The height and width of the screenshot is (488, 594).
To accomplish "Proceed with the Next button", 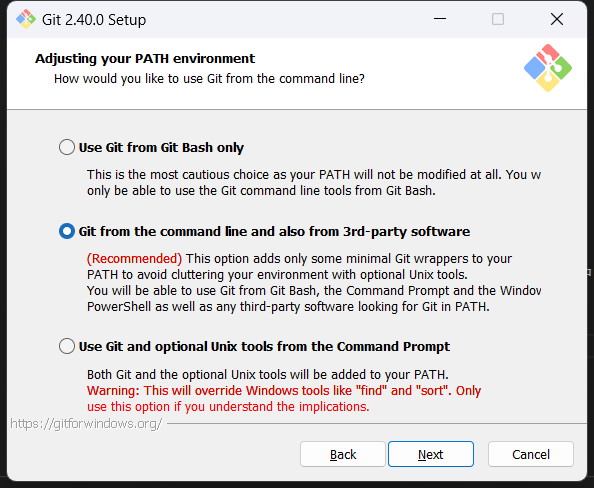I will pos(431,454).
